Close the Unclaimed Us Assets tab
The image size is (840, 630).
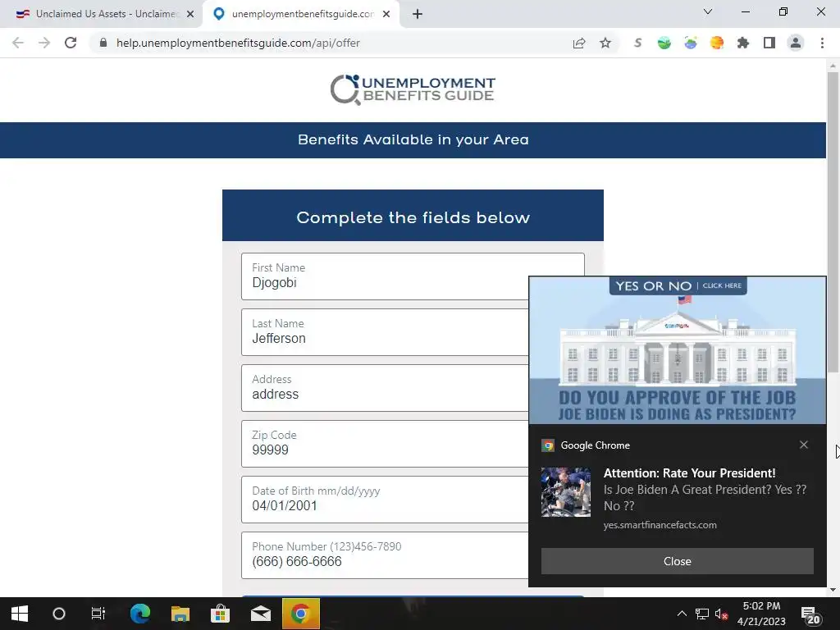coord(190,14)
